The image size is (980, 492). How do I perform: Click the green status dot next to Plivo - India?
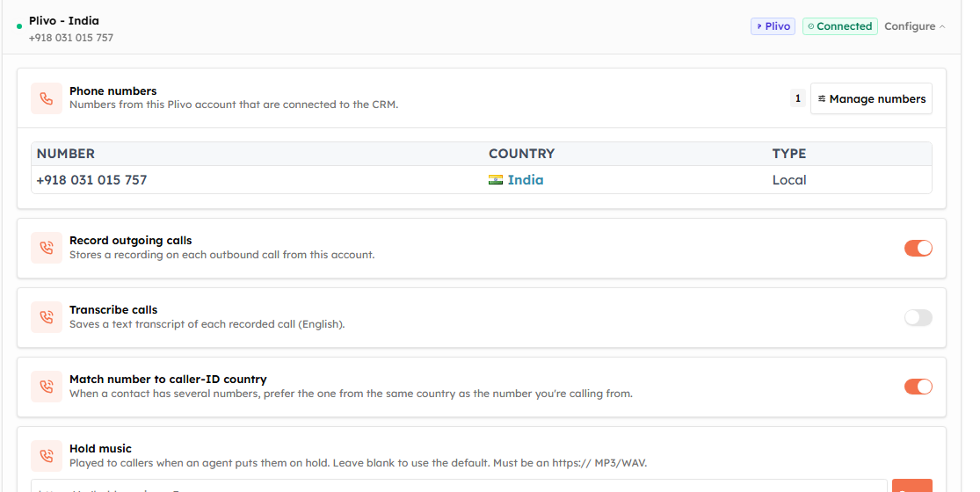coord(19,26)
